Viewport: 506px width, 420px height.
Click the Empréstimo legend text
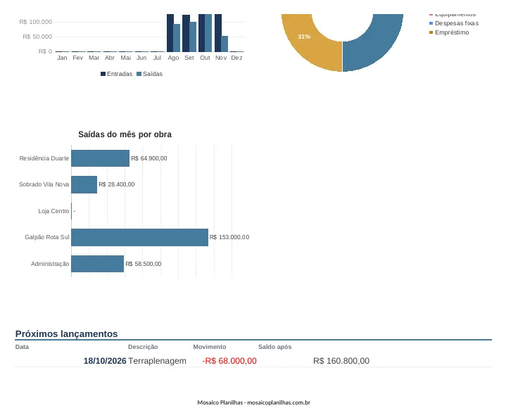(x=452, y=32)
